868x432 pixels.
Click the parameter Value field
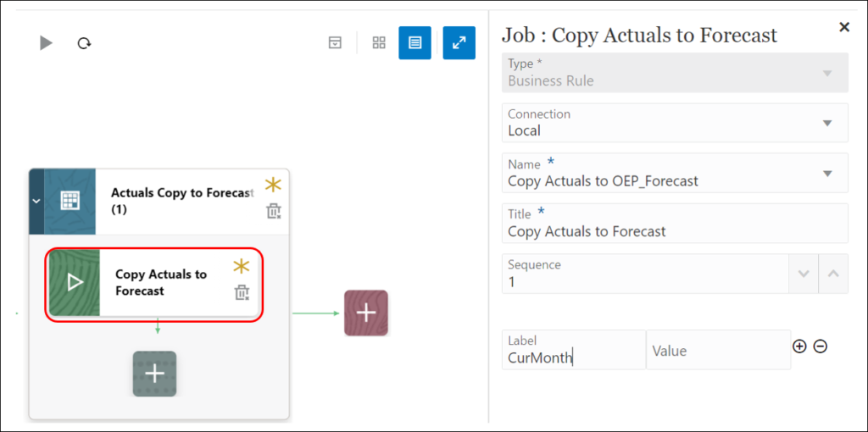(x=717, y=350)
